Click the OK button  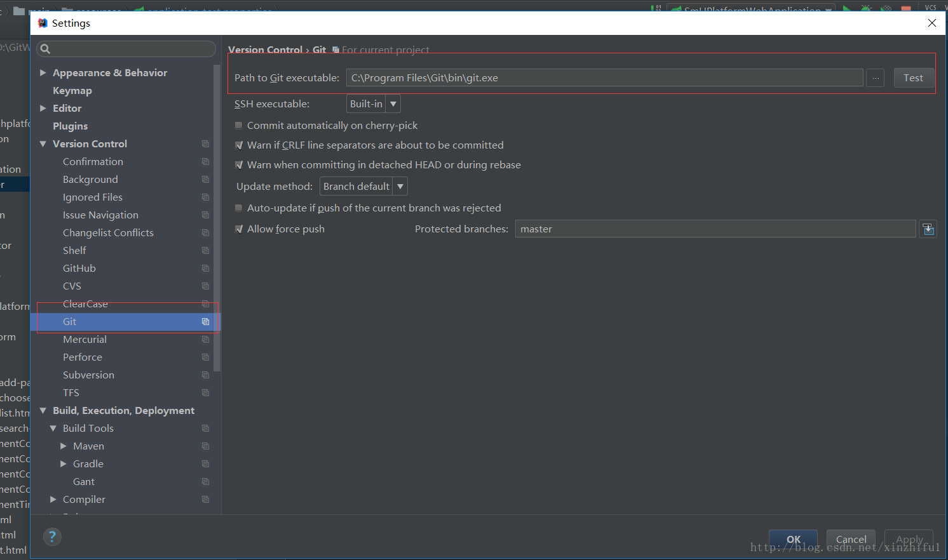(794, 540)
